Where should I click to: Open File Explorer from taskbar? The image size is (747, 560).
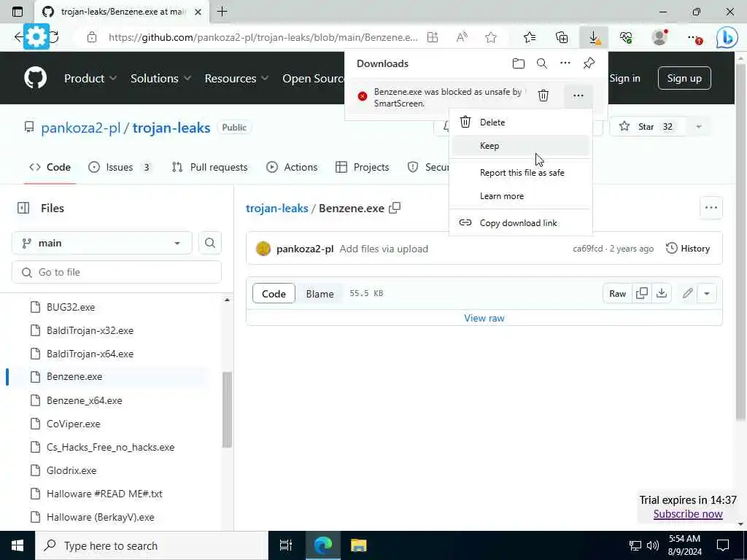358,545
